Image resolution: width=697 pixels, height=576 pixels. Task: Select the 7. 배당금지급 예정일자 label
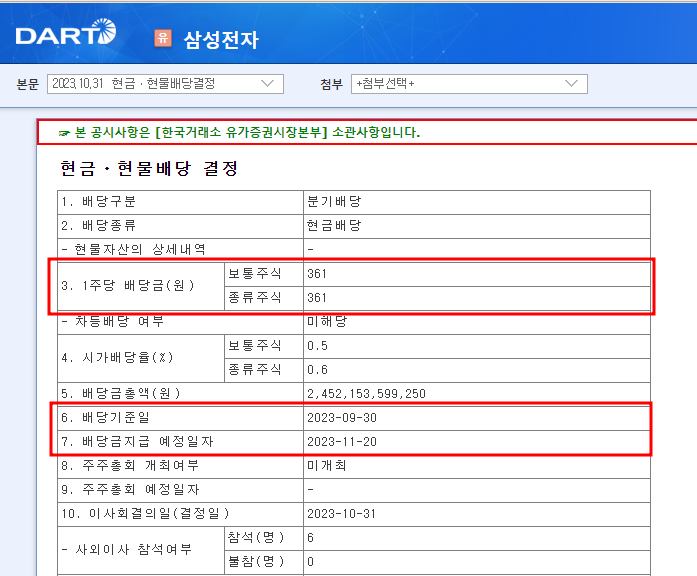click(138, 441)
